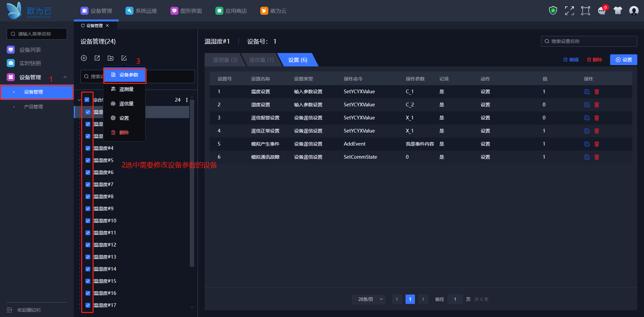Switch to the 遥信量 (1) tab
Viewport: 644px width, 317px height.
click(x=261, y=60)
